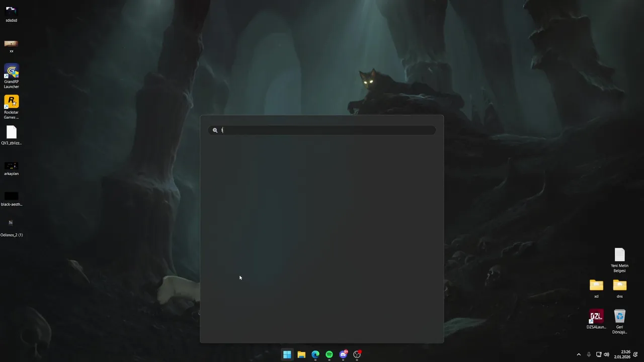Select the DZSALauncher shortcut
The width and height of the screenshot is (644, 362).
[596, 319]
